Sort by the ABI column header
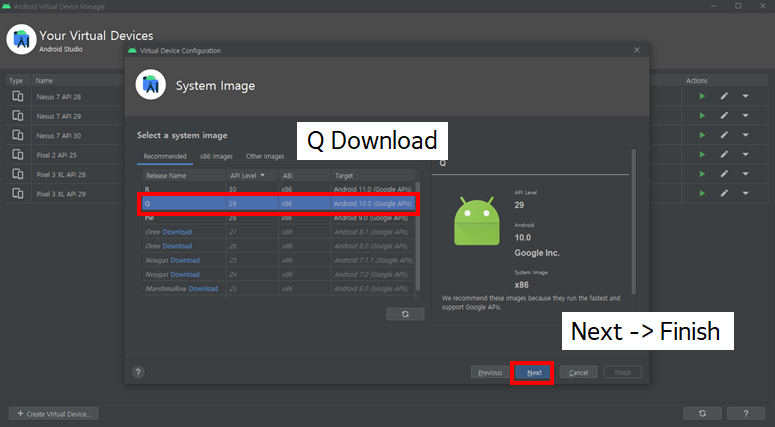 click(x=304, y=175)
